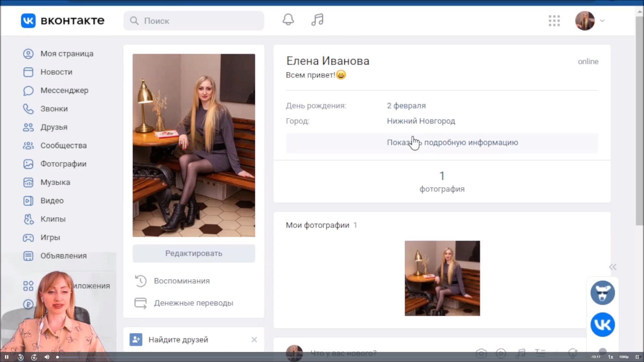This screenshot has height=362, width=644.
Task: Click the Редактировать button
Action: [194, 253]
